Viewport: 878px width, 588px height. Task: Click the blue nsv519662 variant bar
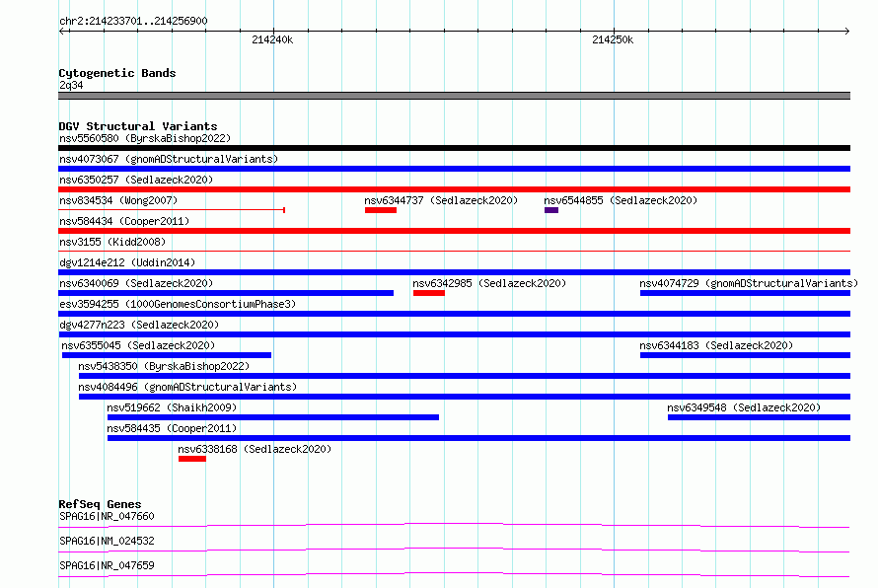273,417
